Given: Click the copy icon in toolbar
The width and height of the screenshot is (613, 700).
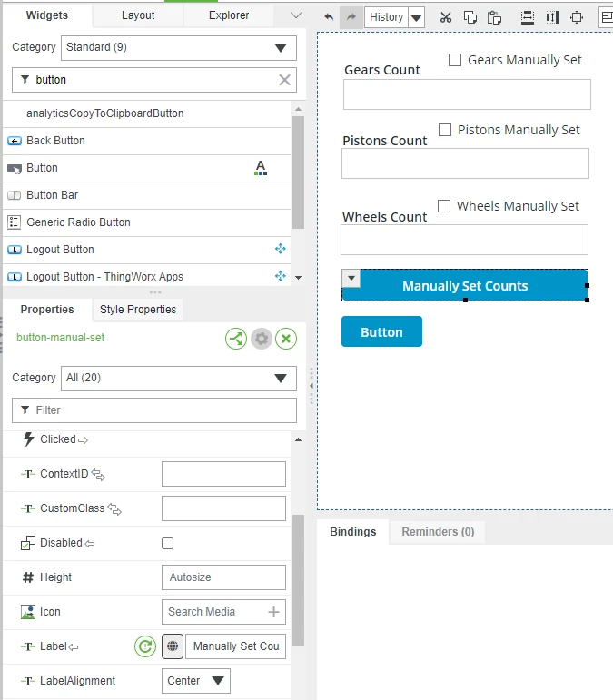Looking at the screenshot, I should click(x=470, y=17).
